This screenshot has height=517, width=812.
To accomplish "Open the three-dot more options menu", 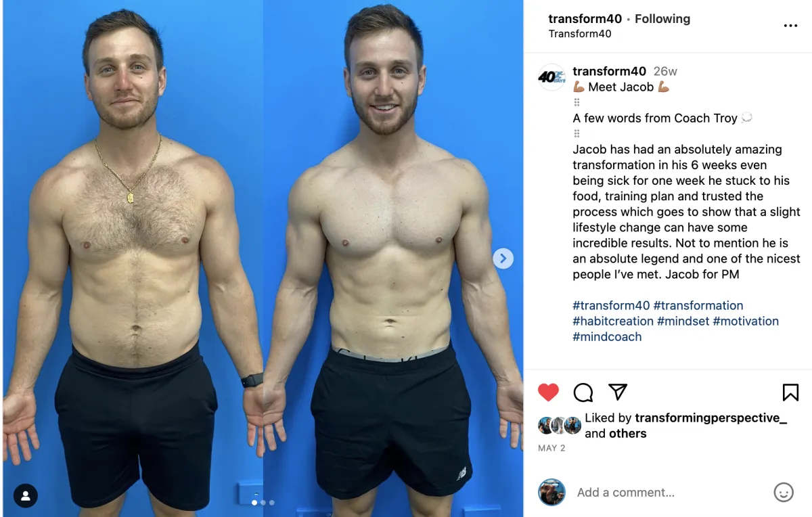I will 790,26.
